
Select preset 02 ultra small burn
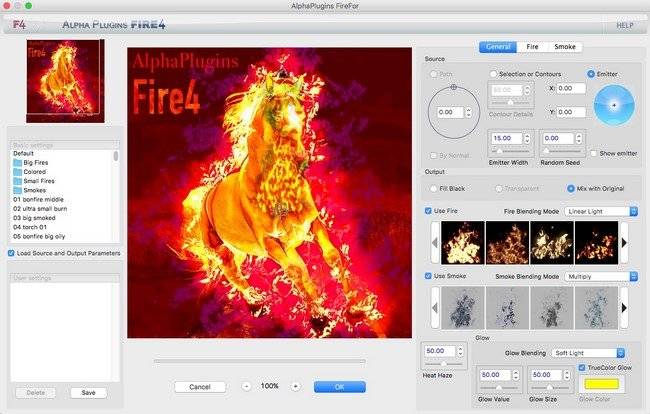click(x=40, y=208)
